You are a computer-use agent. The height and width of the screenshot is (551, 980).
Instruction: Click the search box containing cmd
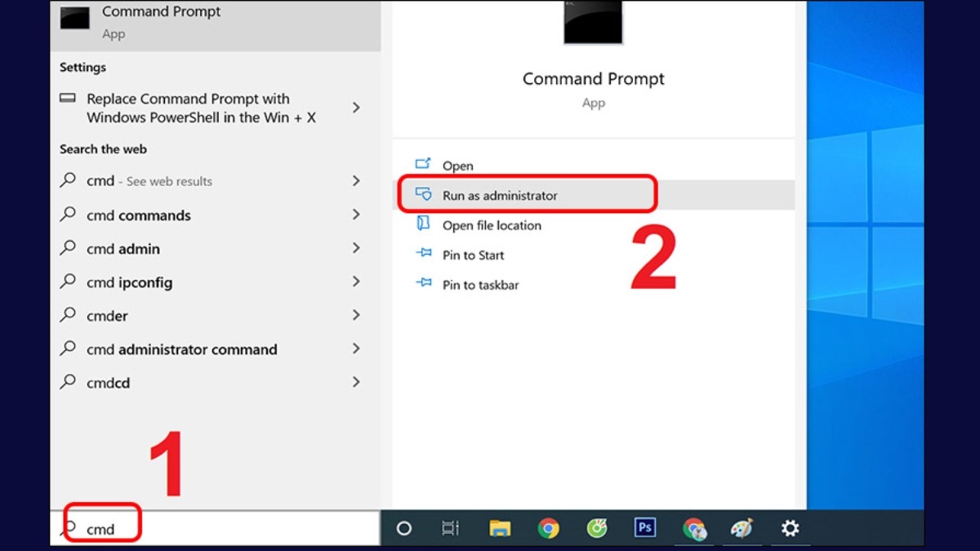tap(216, 528)
